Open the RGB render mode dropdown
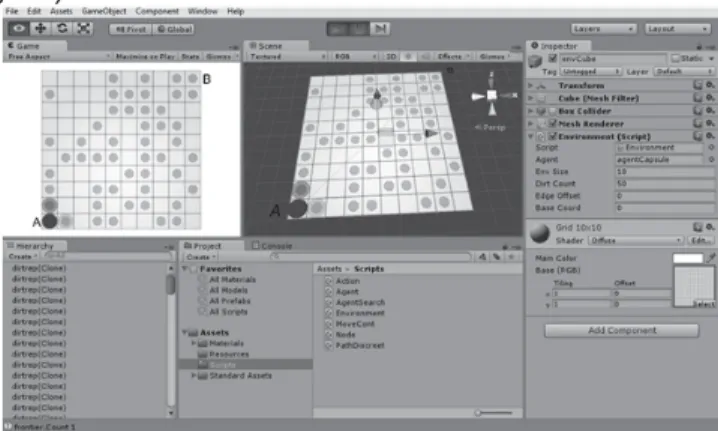Viewport: 718px width, 431px height. tap(355, 56)
